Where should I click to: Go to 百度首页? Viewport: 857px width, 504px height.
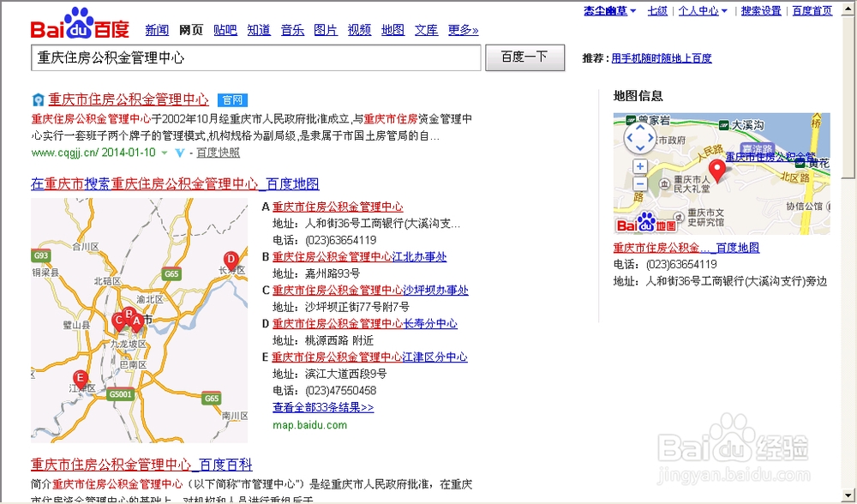812,11
